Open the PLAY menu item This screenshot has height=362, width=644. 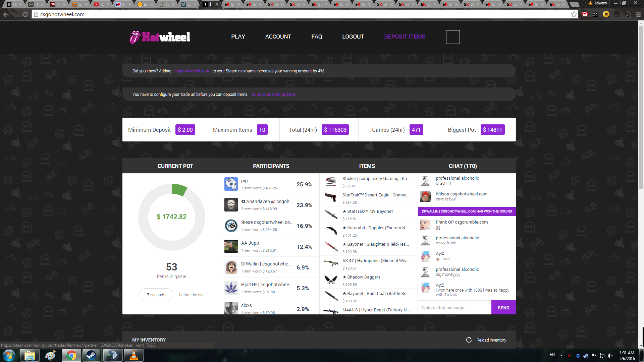pos(238,37)
